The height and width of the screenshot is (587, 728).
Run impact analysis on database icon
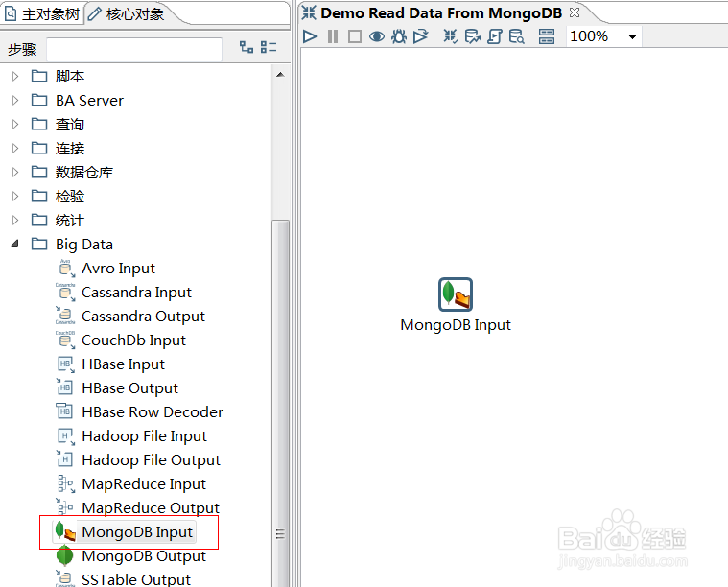click(x=473, y=36)
